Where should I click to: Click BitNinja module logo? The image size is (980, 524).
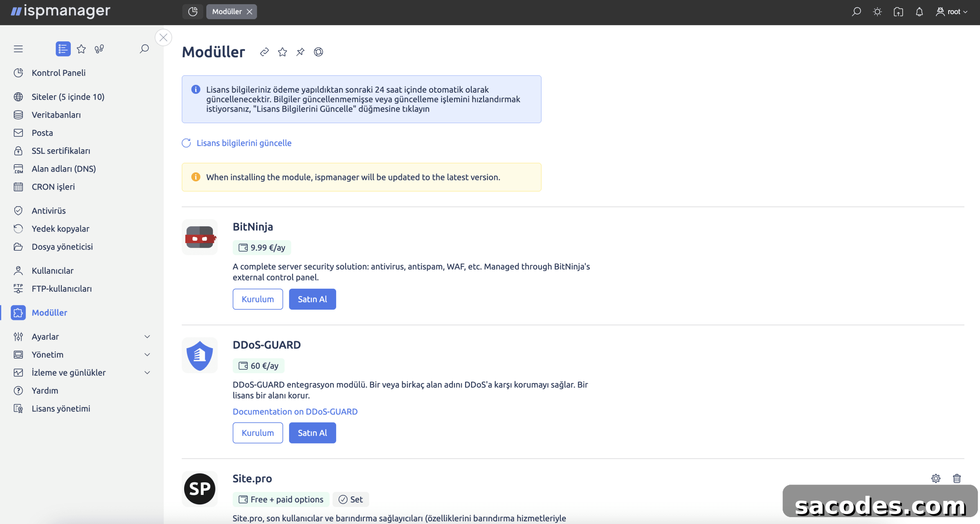point(199,237)
